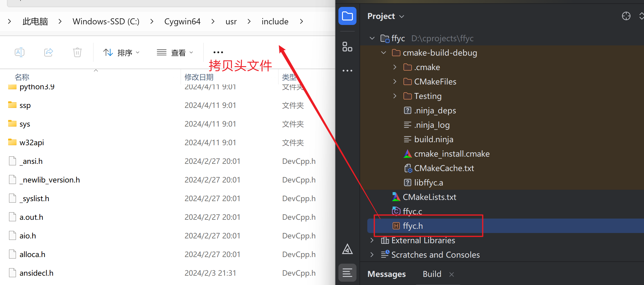
Task: Click the build.ninja text file icon
Action: coord(408,139)
